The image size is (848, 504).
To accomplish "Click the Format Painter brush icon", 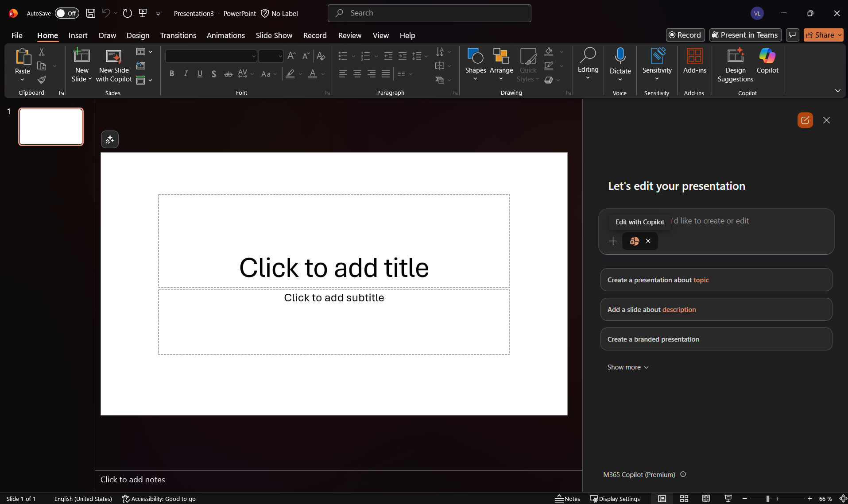I will (x=42, y=80).
